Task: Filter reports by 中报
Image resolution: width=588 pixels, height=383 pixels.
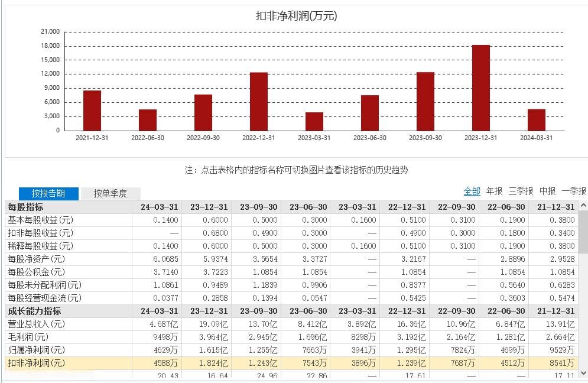Action: [547, 191]
